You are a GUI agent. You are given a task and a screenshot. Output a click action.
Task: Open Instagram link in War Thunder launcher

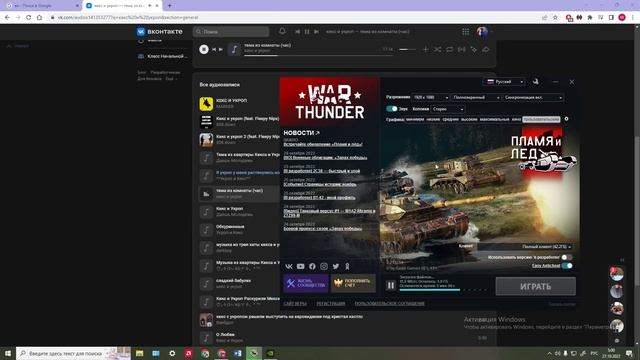click(324, 267)
